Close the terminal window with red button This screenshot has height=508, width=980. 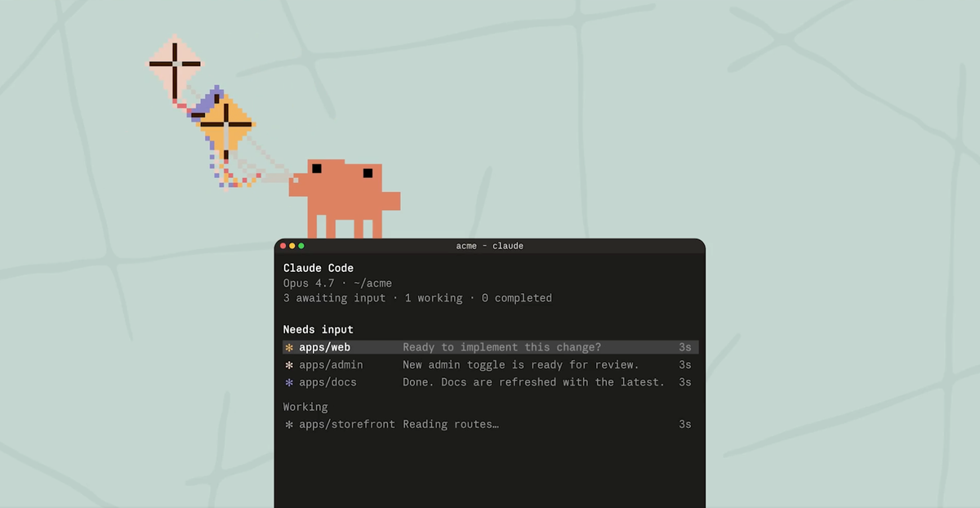pyautogui.click(x=283, y=246)
